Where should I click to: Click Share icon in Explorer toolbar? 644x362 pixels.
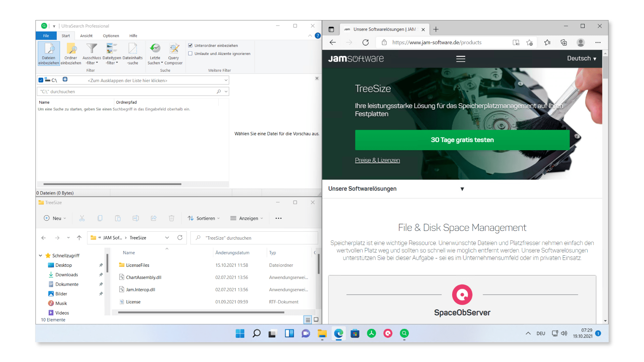(x=154, y=218)
